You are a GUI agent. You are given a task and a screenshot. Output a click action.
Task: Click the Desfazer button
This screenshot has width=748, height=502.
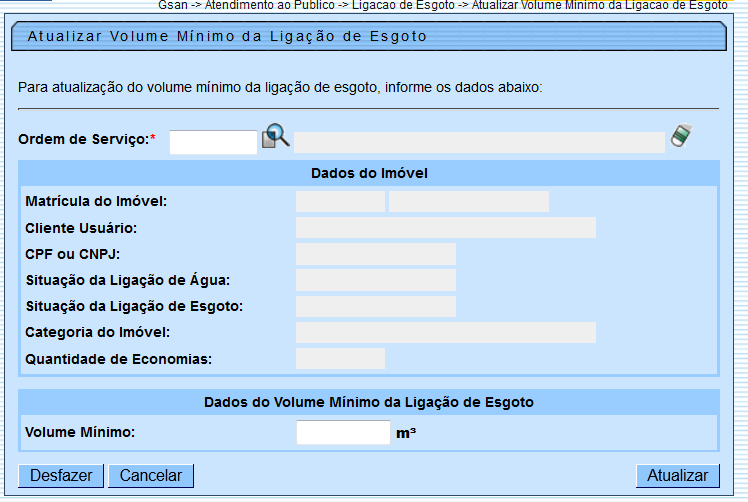(x=61, y=476)
